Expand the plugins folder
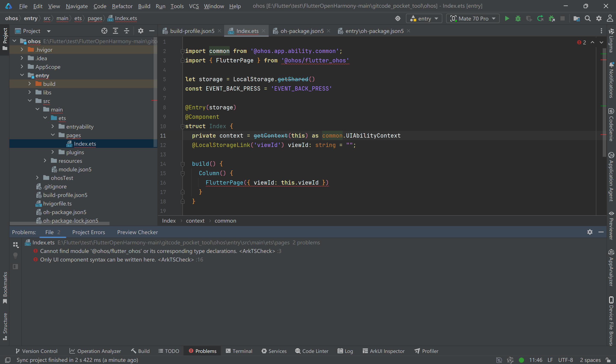This screenshot has height=364, width=616. (53, 152)
